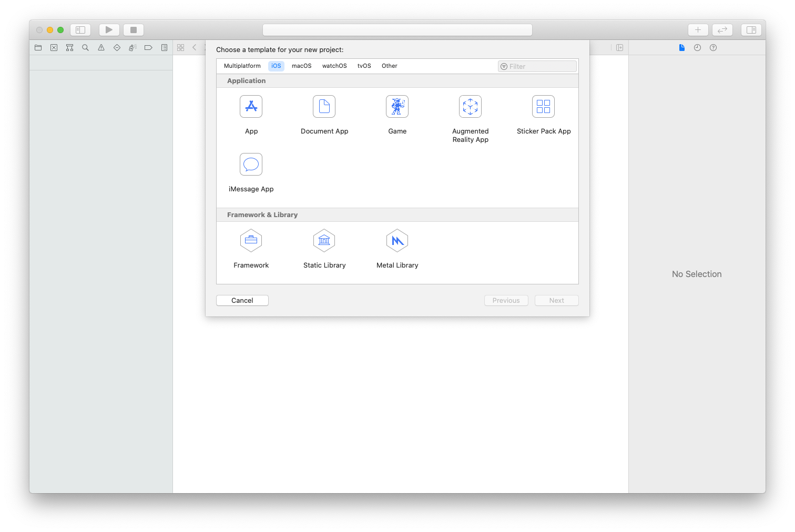
Task: Open the Breakpoint navigator
Action: pos(149,47)
